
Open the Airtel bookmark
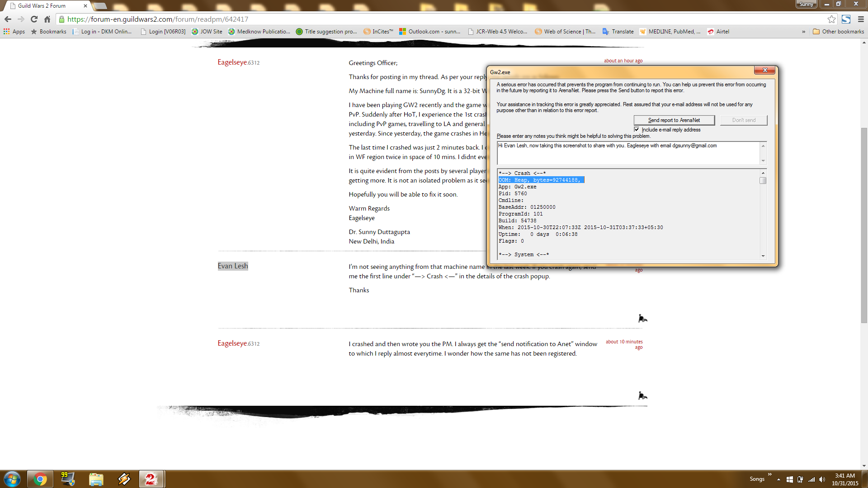coord(718,32)
